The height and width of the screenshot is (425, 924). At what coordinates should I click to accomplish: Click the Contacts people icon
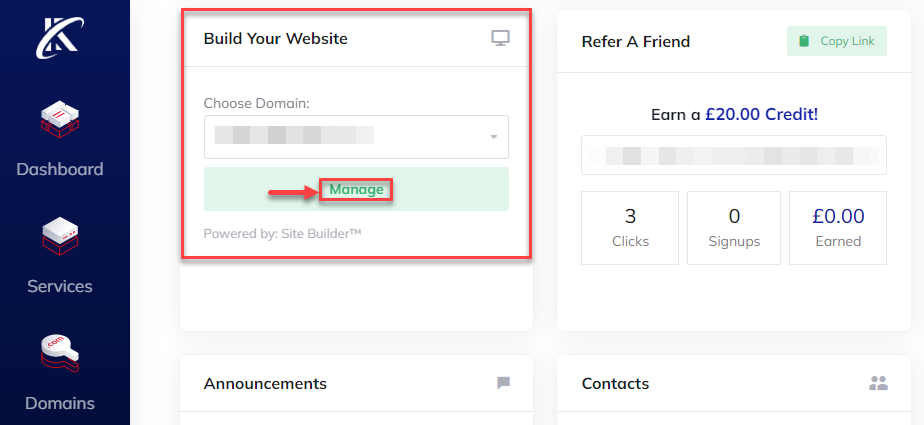click(879, 383)
